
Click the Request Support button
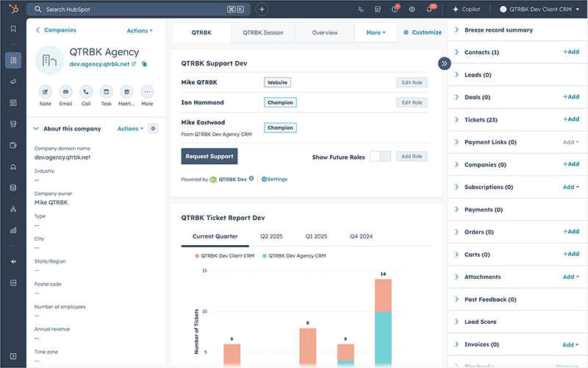pos(209,157)
